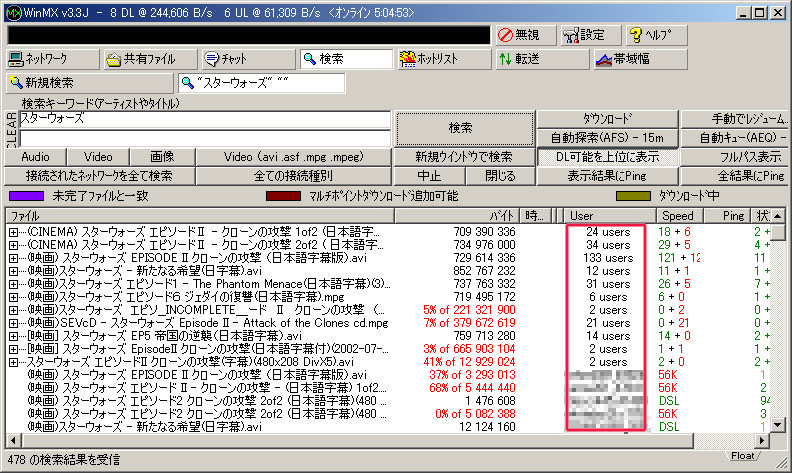Expand (CINEMA) スターウォーズ 2of2 row
This screenshot has width=792, height=473.
[14, 245]
